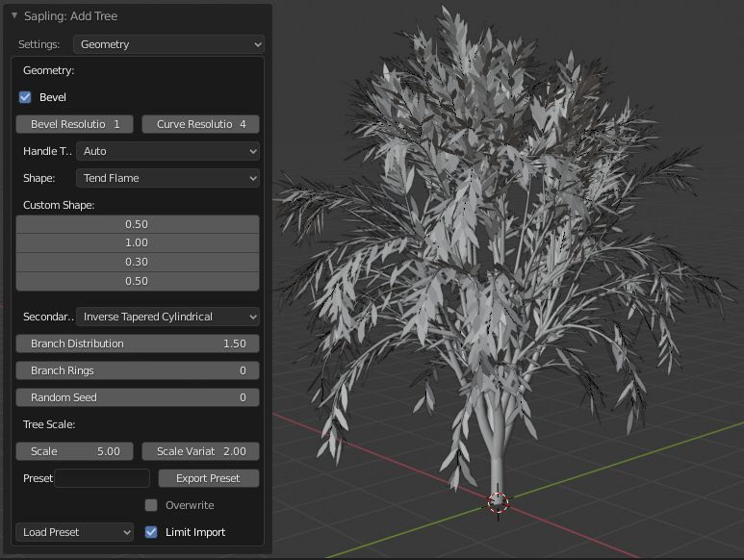Click the Bevel Resolution field

point(75,124)
